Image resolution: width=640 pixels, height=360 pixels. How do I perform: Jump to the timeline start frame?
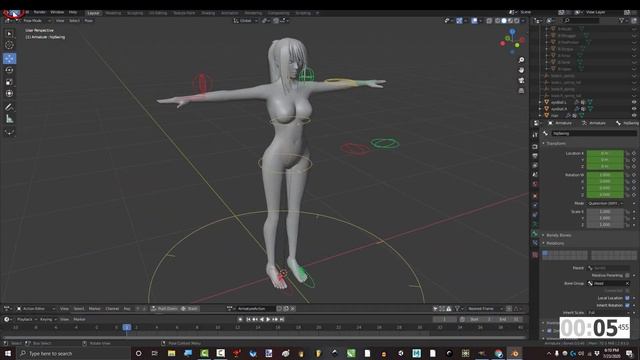point(248,319)
